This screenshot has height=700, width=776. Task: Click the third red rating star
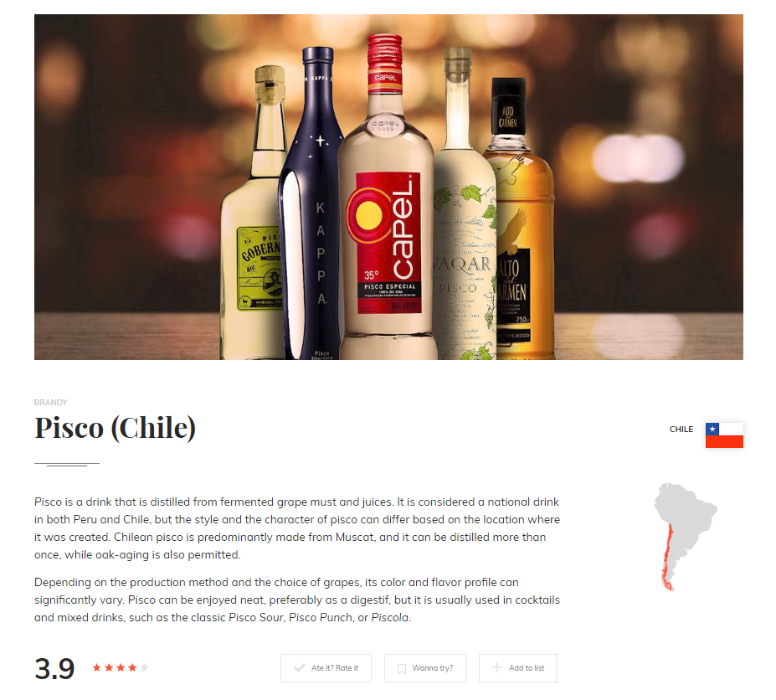pos(121,667)
